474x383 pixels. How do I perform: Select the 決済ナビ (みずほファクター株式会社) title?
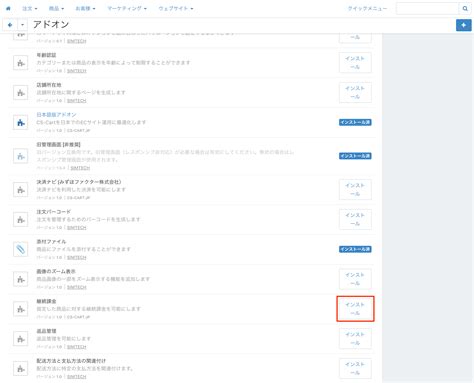pos(79,182)
